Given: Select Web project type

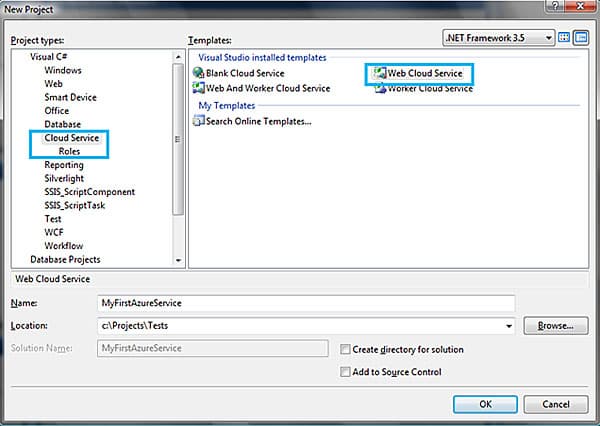Looking at the screenshot, I should click(x=53, y=83).
